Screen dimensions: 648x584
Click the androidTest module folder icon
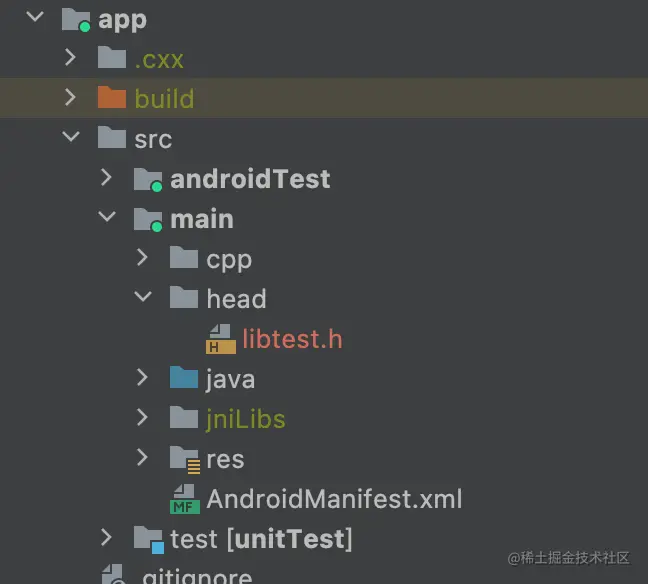point(148,180)
